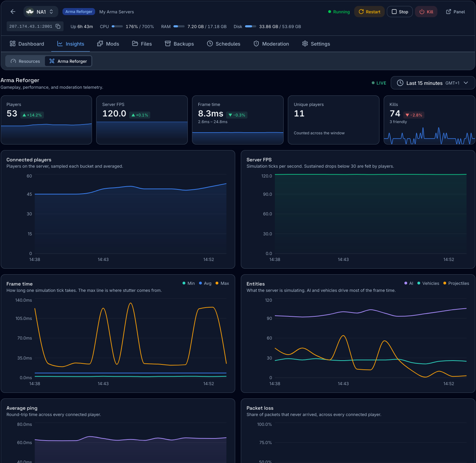Toggle the Max series in Frame time legend
This screenshot has height=463, width=476.
pyautogui.click(x=222, y=283)
